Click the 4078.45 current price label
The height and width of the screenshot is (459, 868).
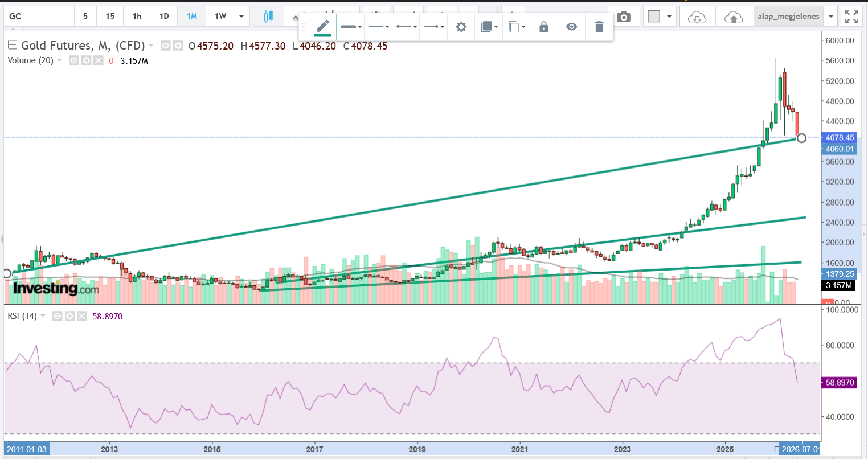click(840, 138)
